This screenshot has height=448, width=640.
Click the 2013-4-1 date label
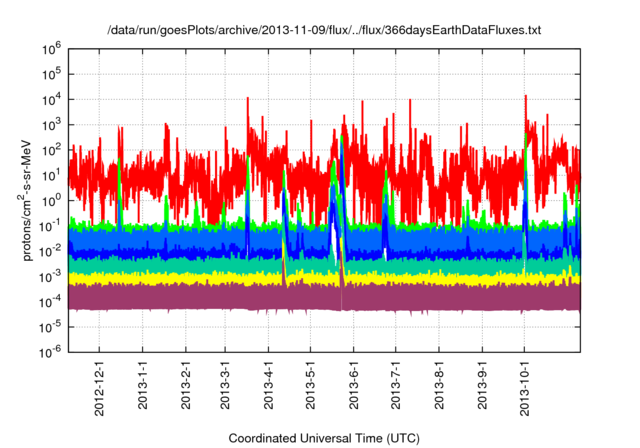click(268, 386)
